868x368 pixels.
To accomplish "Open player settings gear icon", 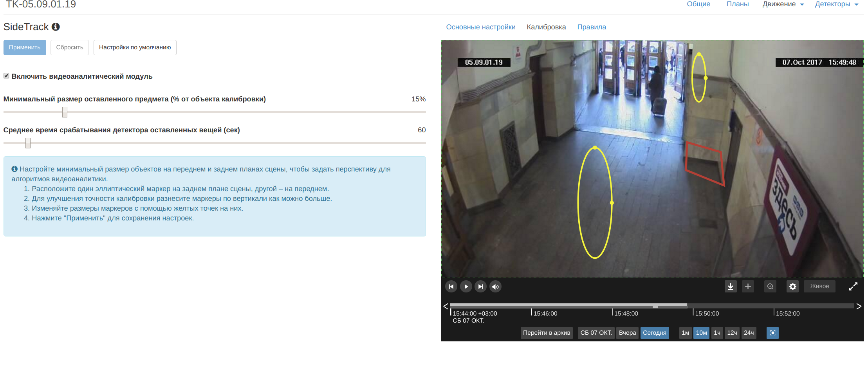I will click(793, 287).
